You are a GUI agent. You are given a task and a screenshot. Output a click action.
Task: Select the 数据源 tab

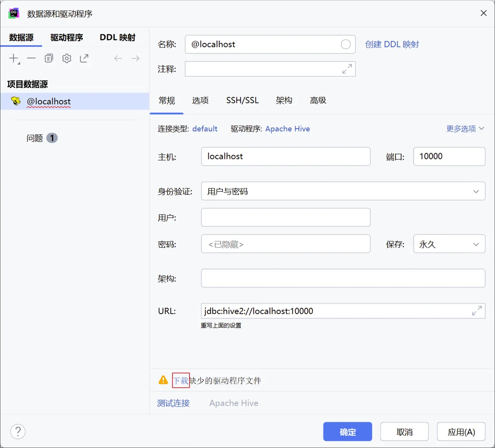[x=21, y=38]
